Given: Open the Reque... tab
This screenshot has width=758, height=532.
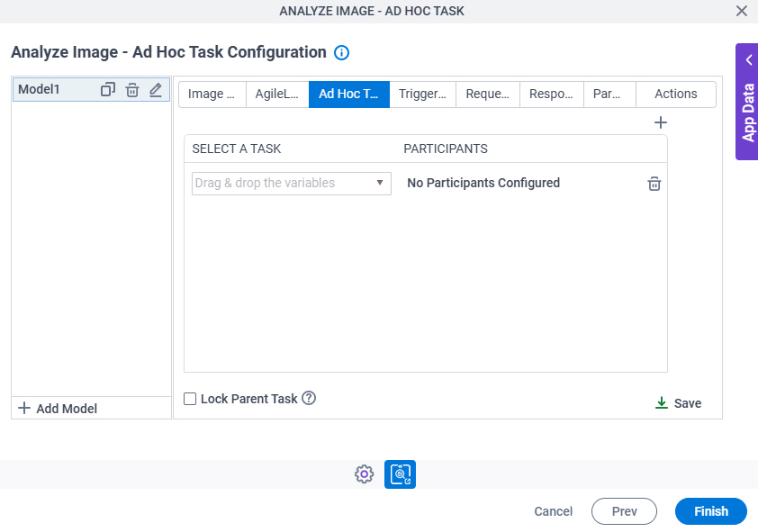Looking at the screenshot, I should (488, 95).
